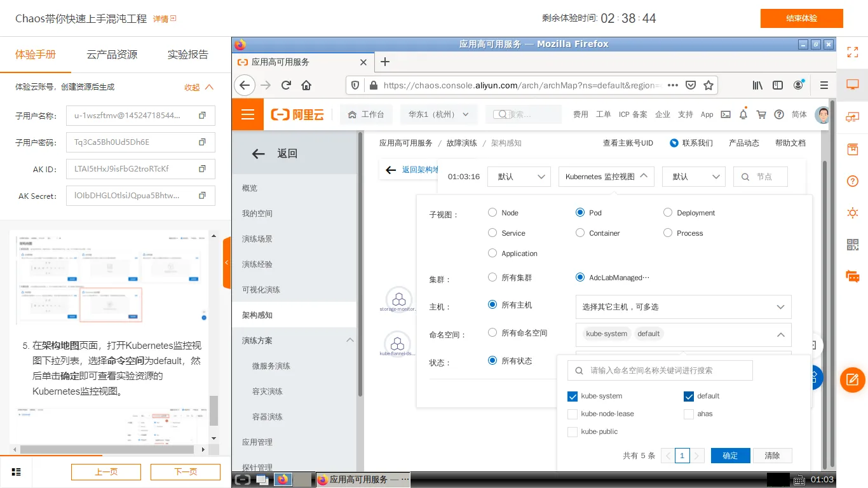Viewport: 868px width, 488px height.
Task: Click Firefox reload page icon
Action: [286, 85]
